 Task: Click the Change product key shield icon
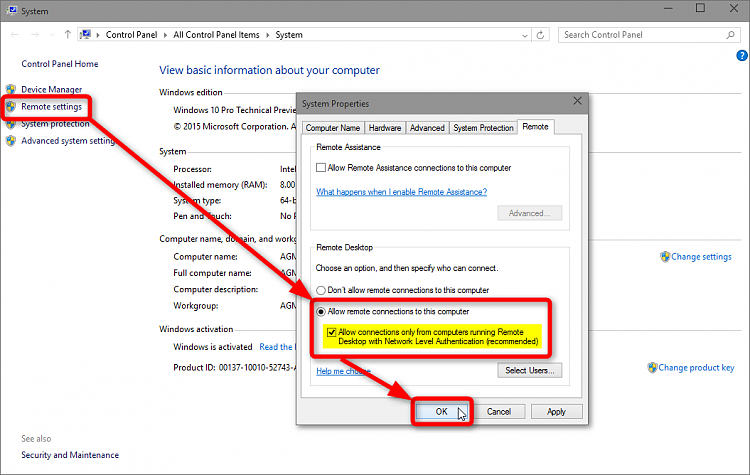652,368
